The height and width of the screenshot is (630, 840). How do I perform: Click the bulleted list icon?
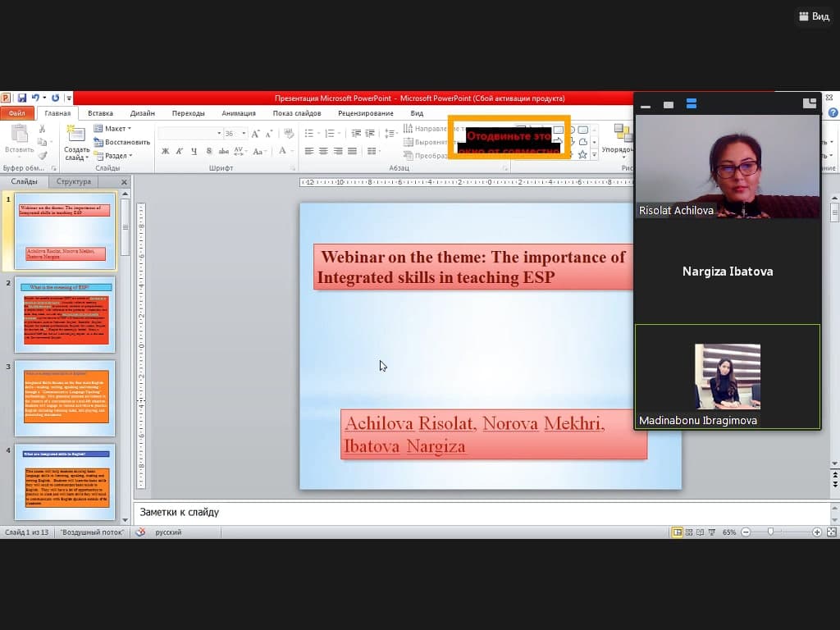[x=310, y=133]
